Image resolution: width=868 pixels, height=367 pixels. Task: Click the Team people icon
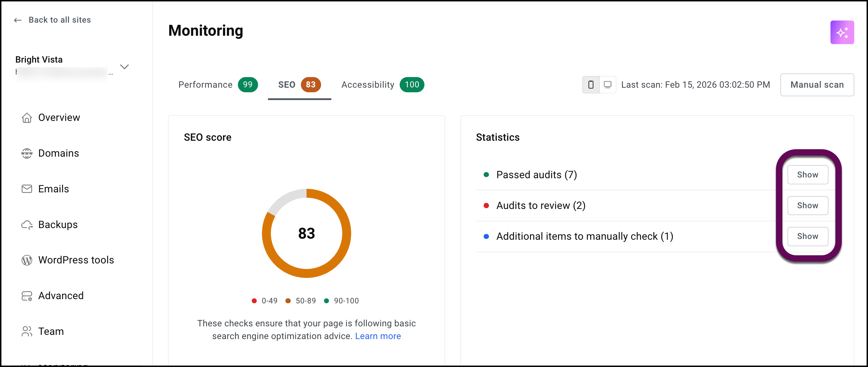[27, 331]
